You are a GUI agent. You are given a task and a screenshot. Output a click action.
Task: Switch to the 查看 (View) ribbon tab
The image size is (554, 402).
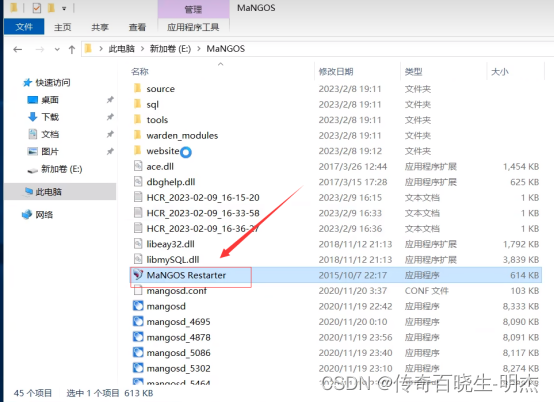pyautogui.click(x=137, y=27)
